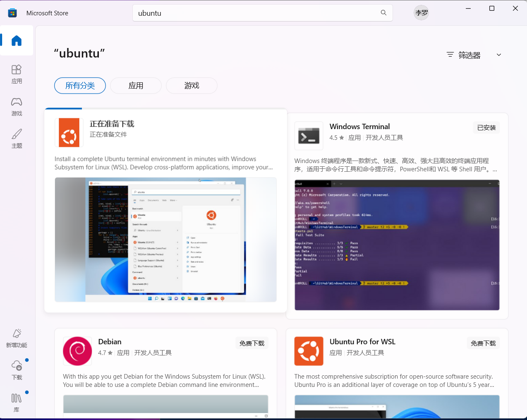The width and height of the screenshot is (527, 420).
Task: Open the 应用 (Apps) sidebar section
Action: pos(17,74)
